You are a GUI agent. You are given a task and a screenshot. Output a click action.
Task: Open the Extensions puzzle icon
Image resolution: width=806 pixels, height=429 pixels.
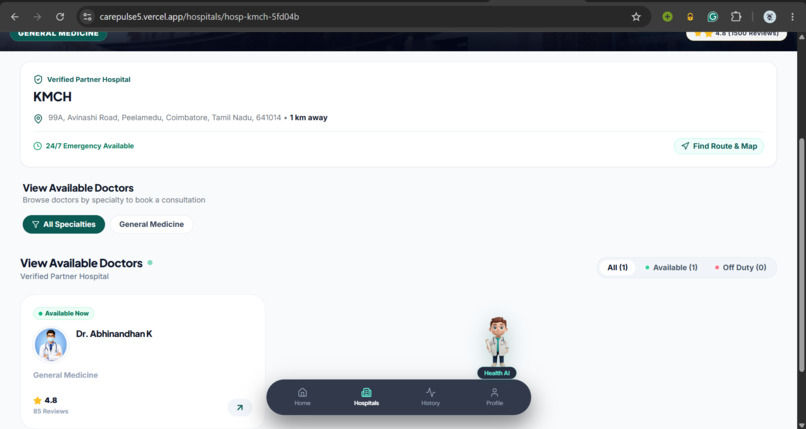736,17
